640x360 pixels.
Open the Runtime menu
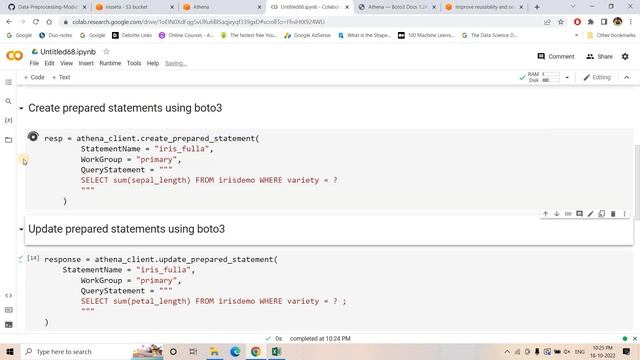coord(110,63)
